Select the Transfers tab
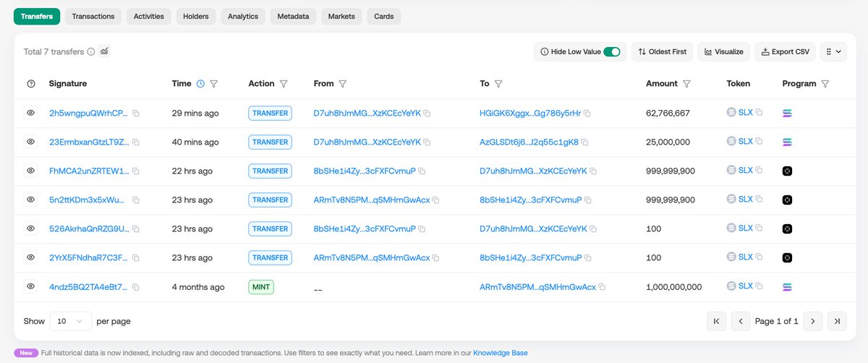Image resolution: width=868 pixels, height=363 pixels. click(x=37, y=17)
